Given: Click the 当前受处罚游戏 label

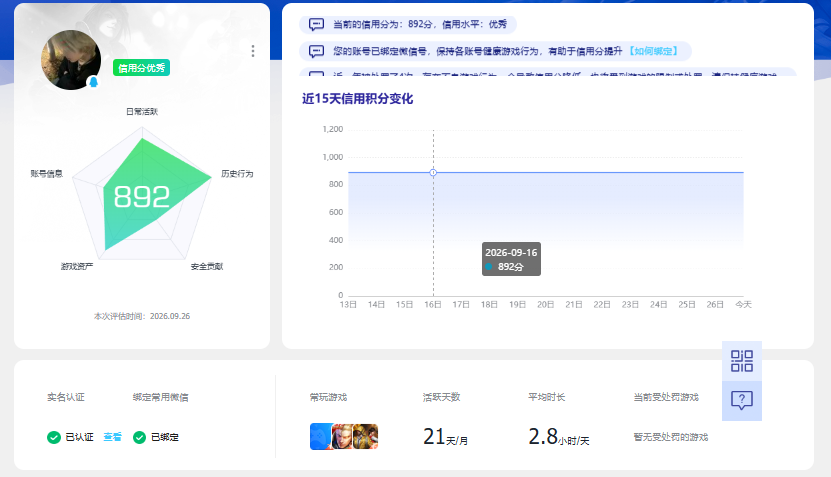Looking at the screenshot, I should (x=666, y=398).
